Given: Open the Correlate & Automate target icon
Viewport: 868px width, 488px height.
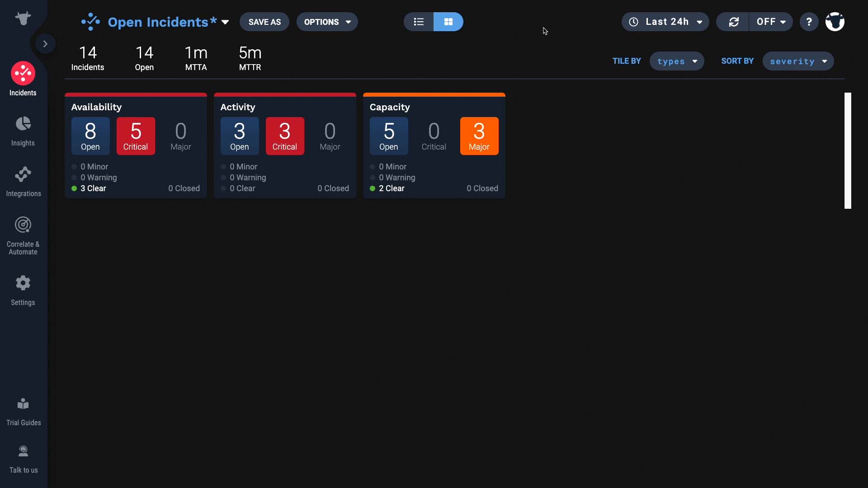Looking at the screenshot, I should pyautogui.click(x=23, y=225).
